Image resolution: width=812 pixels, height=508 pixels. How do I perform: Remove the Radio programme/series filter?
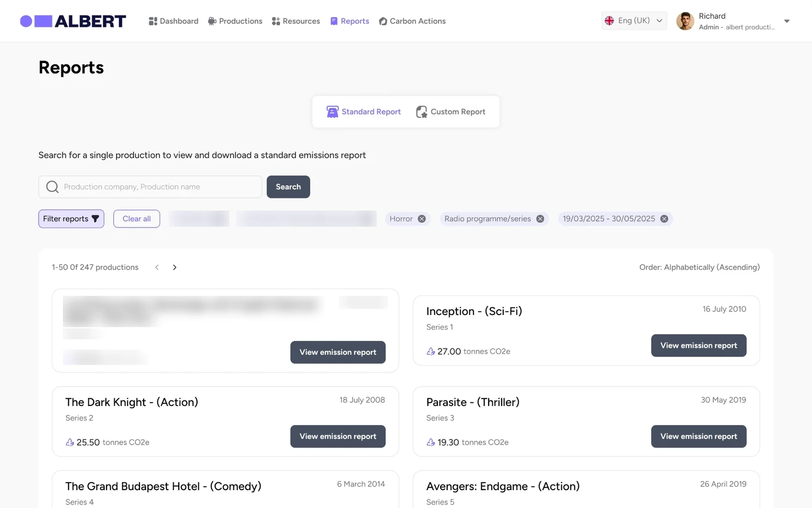tap(540, 219)
